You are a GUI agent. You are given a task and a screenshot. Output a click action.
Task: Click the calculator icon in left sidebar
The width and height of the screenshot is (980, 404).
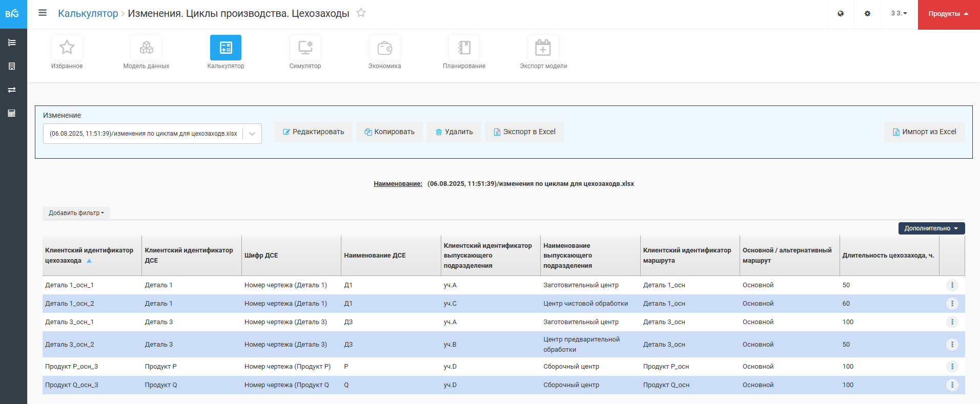click(12, 113)
